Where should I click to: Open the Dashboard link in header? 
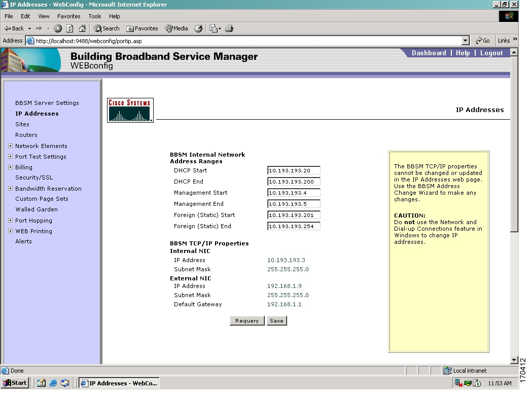point(429,53)
